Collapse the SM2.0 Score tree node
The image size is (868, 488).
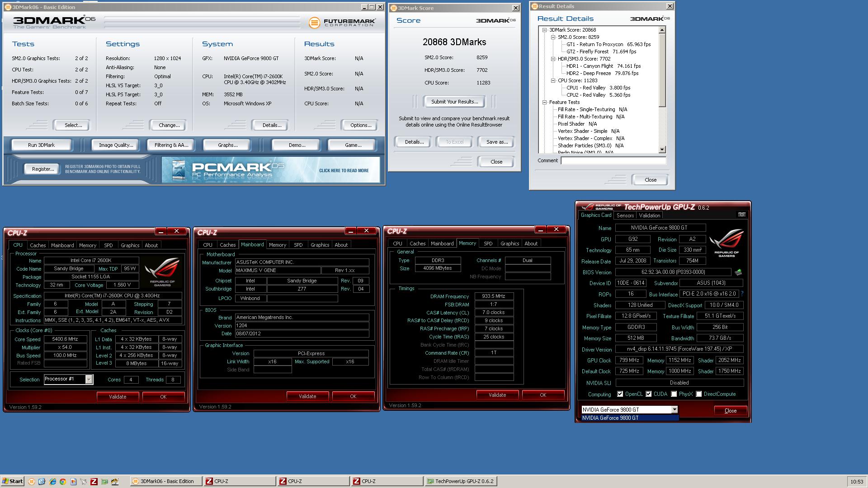point(553,37)
